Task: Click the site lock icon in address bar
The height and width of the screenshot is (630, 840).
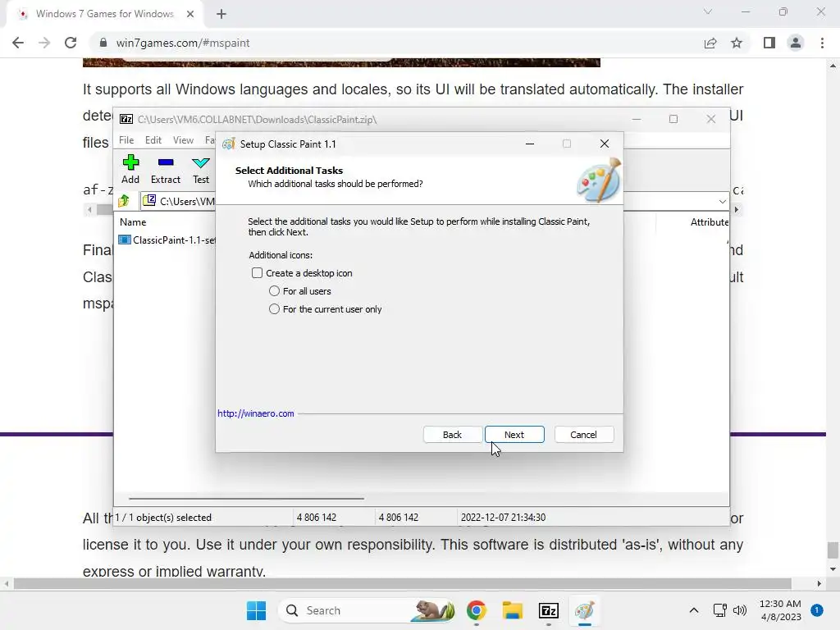Action: pos(103,43)
